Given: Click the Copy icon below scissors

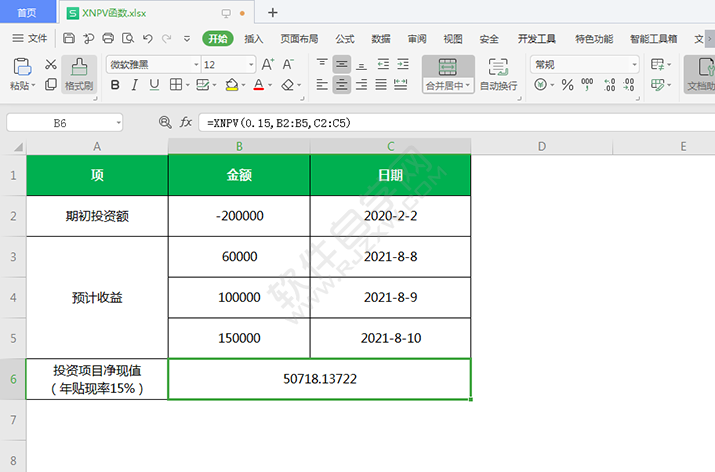Looking at the screenshot, I should [51, 84].
